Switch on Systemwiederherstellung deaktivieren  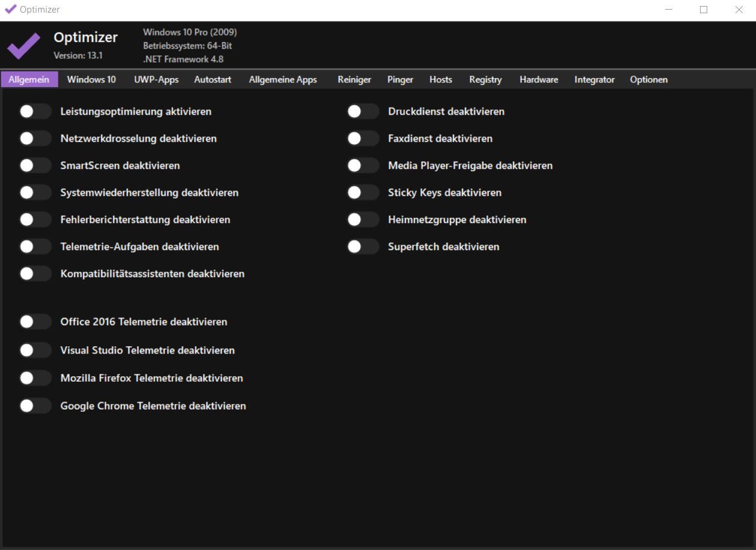click(x=35, y=192)
